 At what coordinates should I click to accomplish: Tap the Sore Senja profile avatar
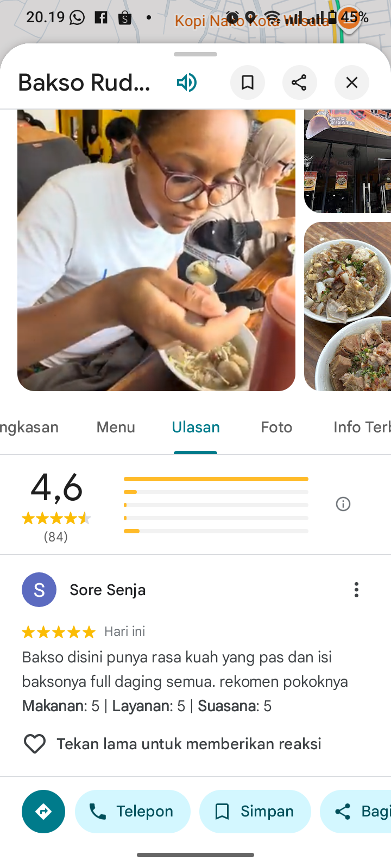click(39, 590)
